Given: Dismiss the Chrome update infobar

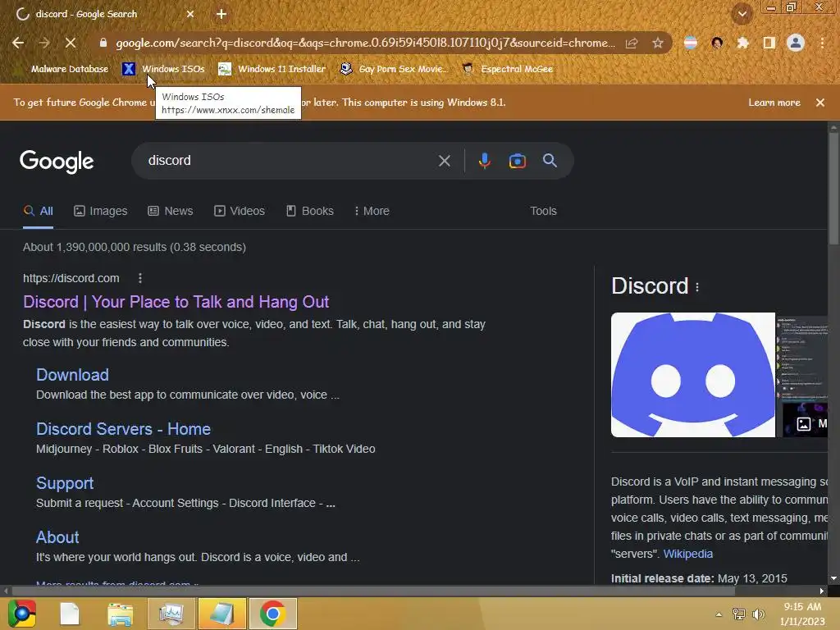Looking at the screenshot, I should [x=819, y=103].
